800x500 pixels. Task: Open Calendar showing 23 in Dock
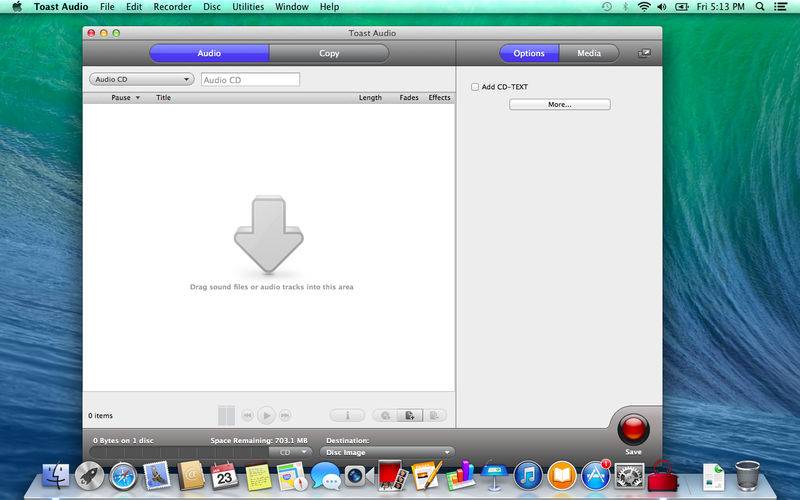[x=224, y=476]
